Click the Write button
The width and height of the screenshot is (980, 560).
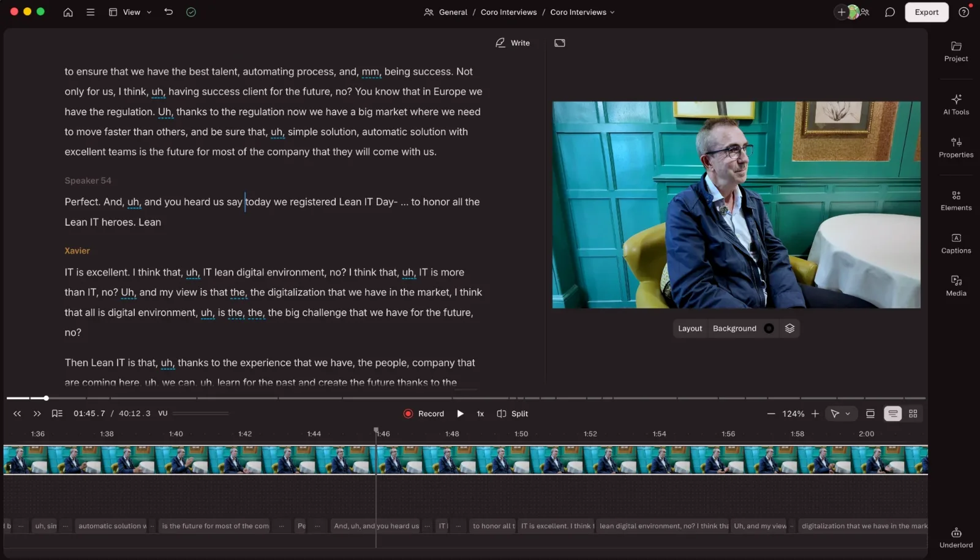tap(513, 43)
